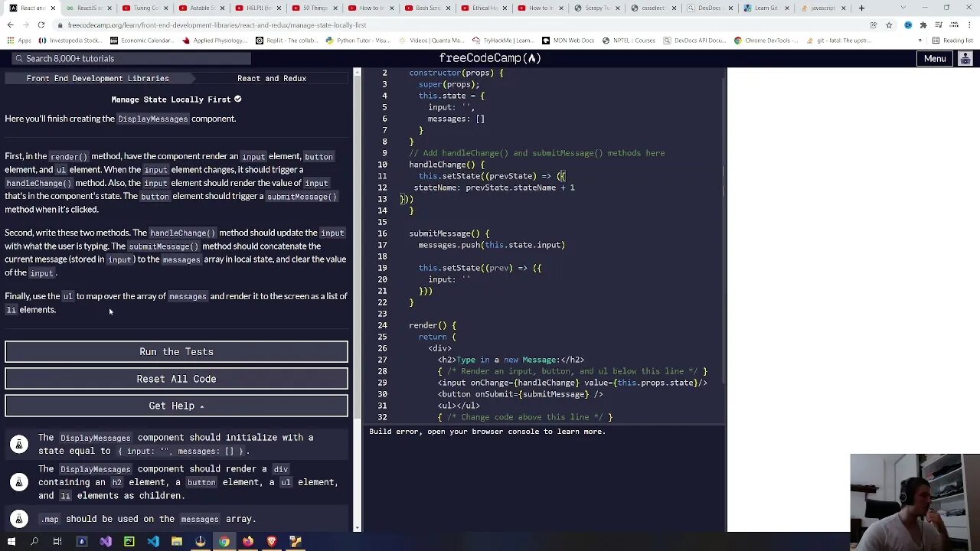Expand the Get Help dropdown

(x=176, y=406)
